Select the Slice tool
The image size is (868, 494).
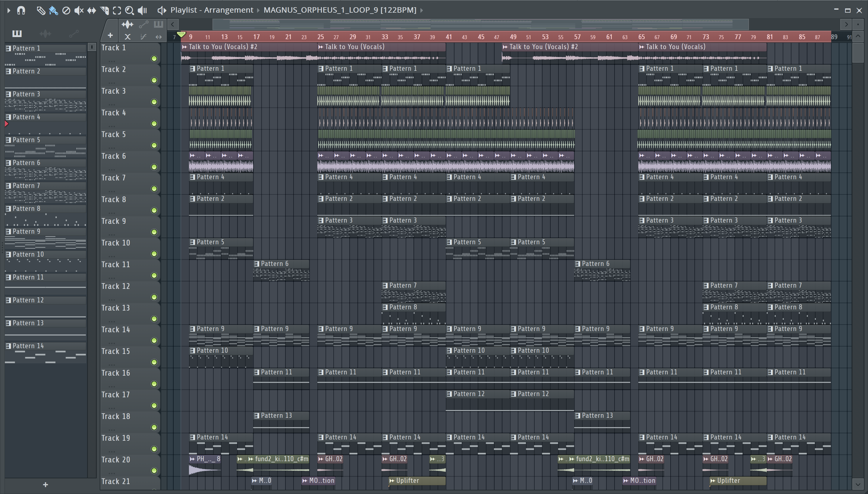[104, 11]
